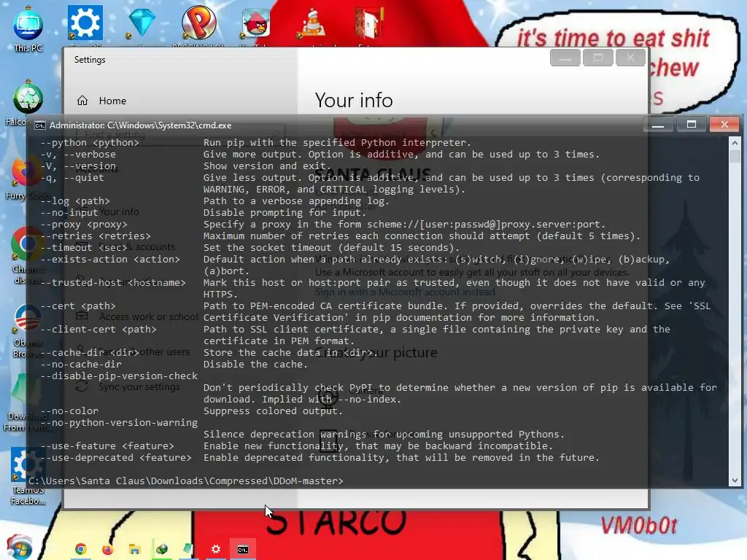Click the cmd scrollbar up arrow
This screenshot has width=747, height=560.
pyautogui.click(x=734, y=142)
